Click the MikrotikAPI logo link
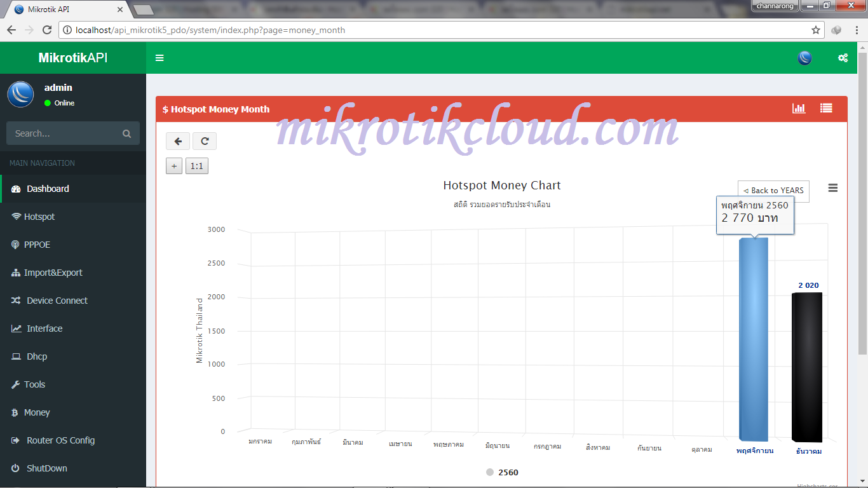 point(73,58)
